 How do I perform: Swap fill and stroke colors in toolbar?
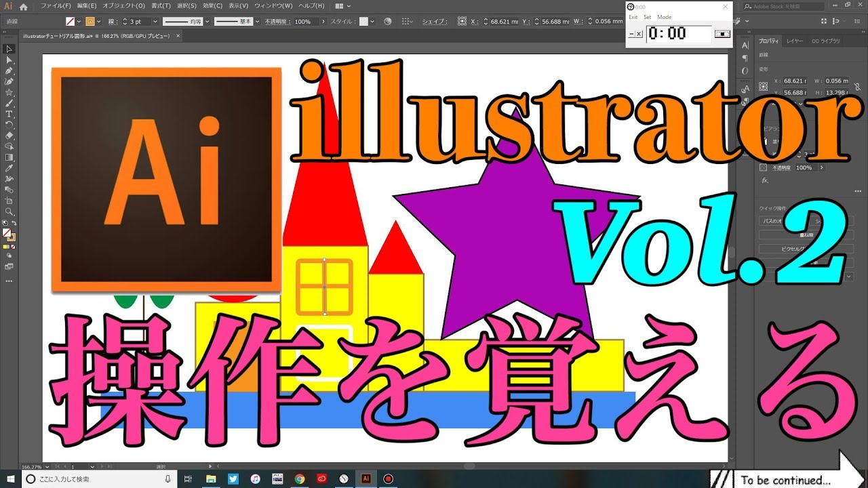pyautogui.click(x=14, y=223)
